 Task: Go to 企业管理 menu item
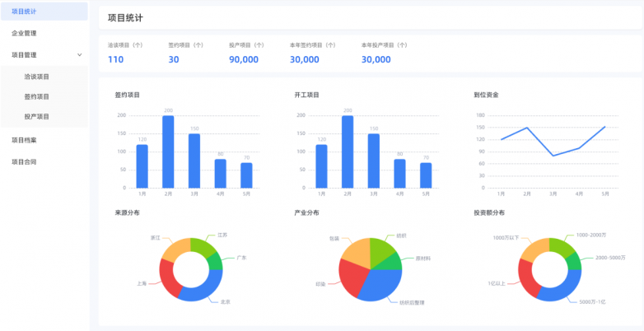point(24,34)
